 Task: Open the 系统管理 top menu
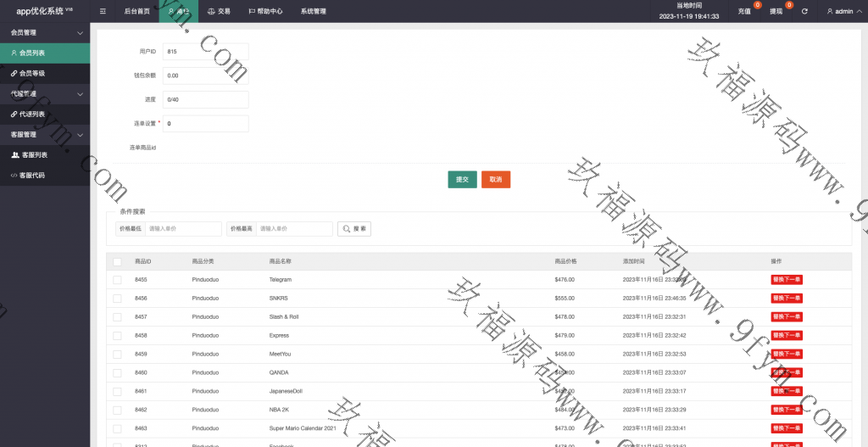[x=313, y=12]
